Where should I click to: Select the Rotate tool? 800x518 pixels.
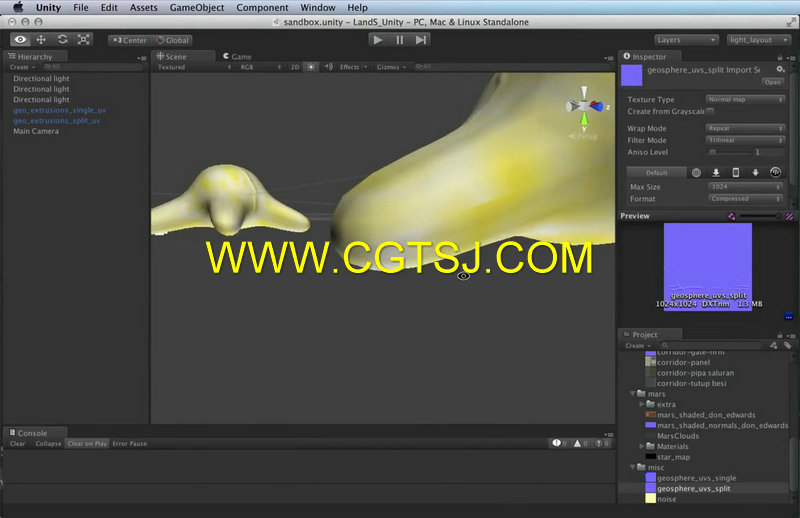pyautogui.click(x=62, y=40)
